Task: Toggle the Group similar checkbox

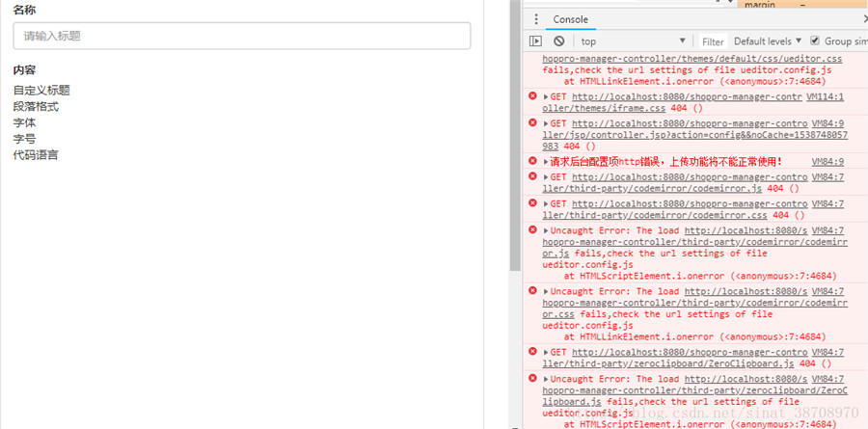Action: 815,41
